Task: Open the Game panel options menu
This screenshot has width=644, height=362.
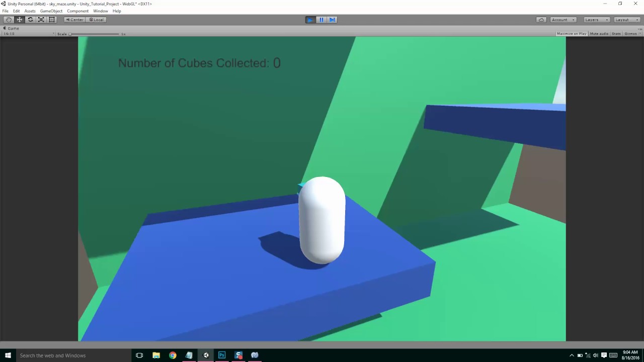Action: 640,28
